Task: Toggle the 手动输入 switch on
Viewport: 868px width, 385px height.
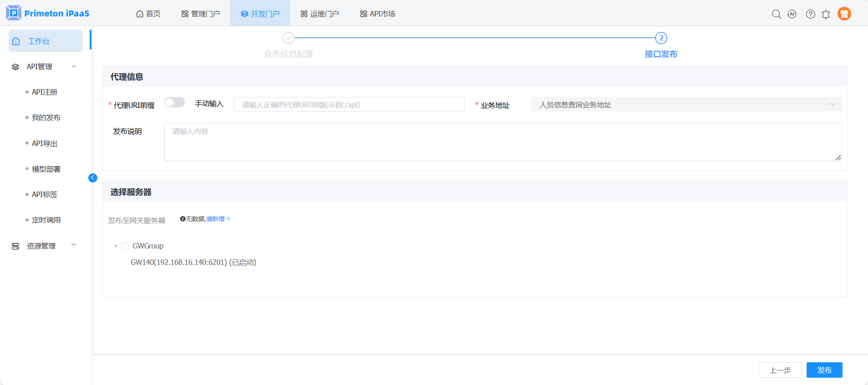Action: pos(174,102)
